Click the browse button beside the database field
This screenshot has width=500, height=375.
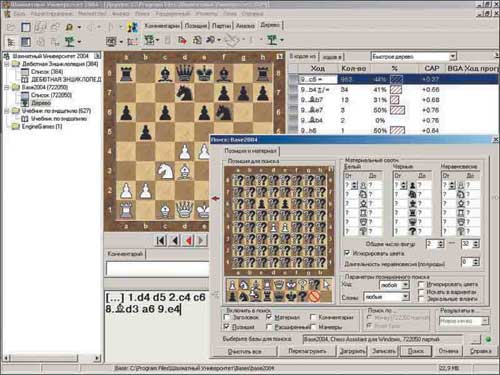coord(476,339)
